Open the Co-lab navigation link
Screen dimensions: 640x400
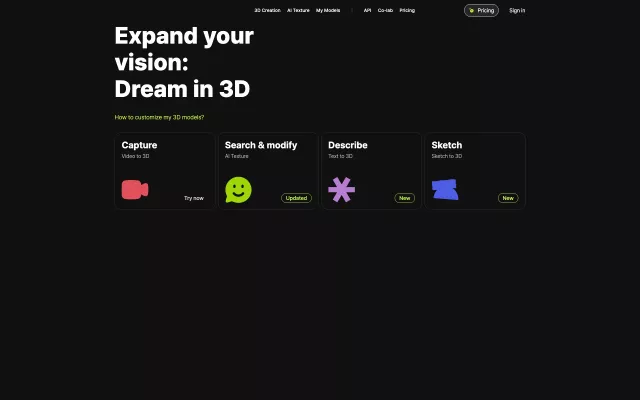385,10
